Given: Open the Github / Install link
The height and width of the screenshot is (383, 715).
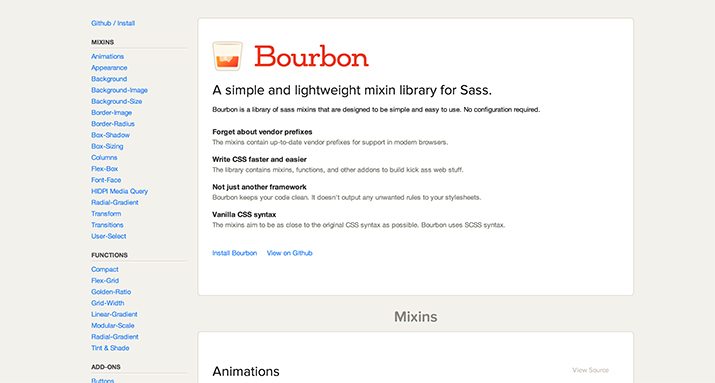Looking at the screenshot, I should [113, 23].
